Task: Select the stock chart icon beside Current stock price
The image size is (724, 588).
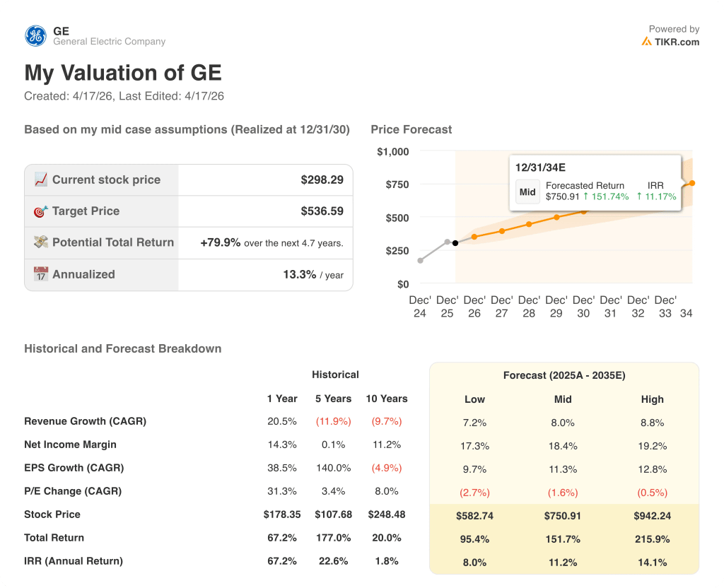Action: (41, 179)
